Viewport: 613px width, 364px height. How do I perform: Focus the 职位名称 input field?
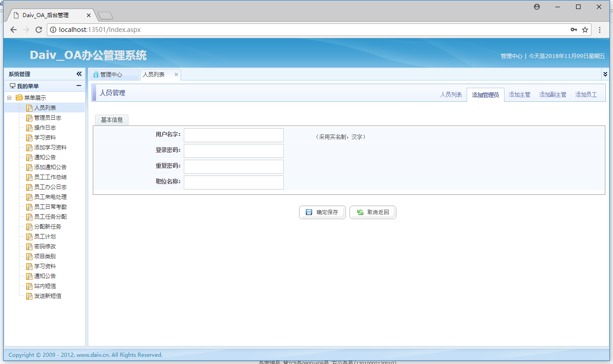pyautogui.click(x=234, y=182)
